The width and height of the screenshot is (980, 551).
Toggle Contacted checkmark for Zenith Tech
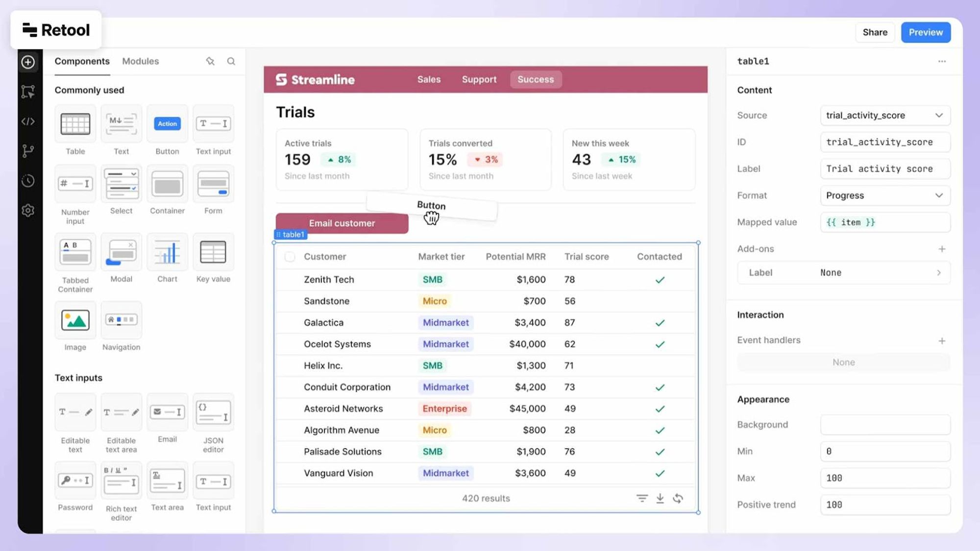click(660, 280)
